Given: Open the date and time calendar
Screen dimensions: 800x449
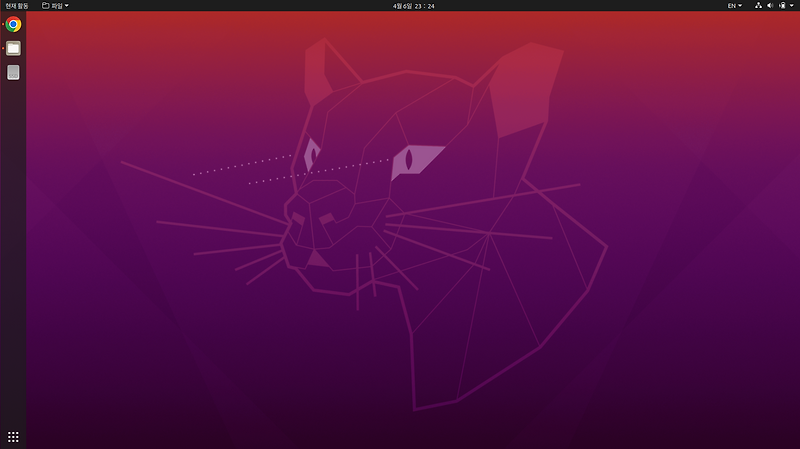Looking at the screenshot, I should [x=413, y=6].
